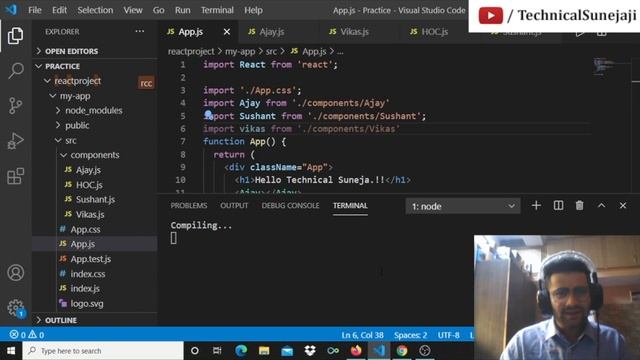Image resolution: width=640 pixels, height=360 pixels.
Task: Create a new terminal with plus icon
Action: [536, 205]
